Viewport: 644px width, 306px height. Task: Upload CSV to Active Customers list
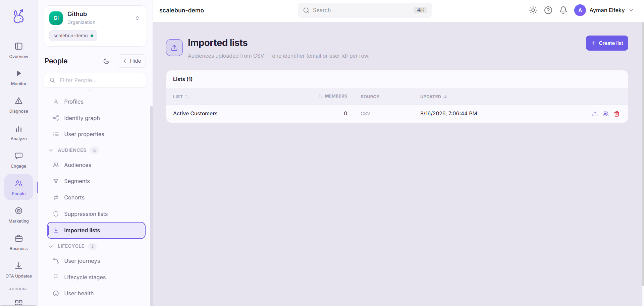(595, 114)
